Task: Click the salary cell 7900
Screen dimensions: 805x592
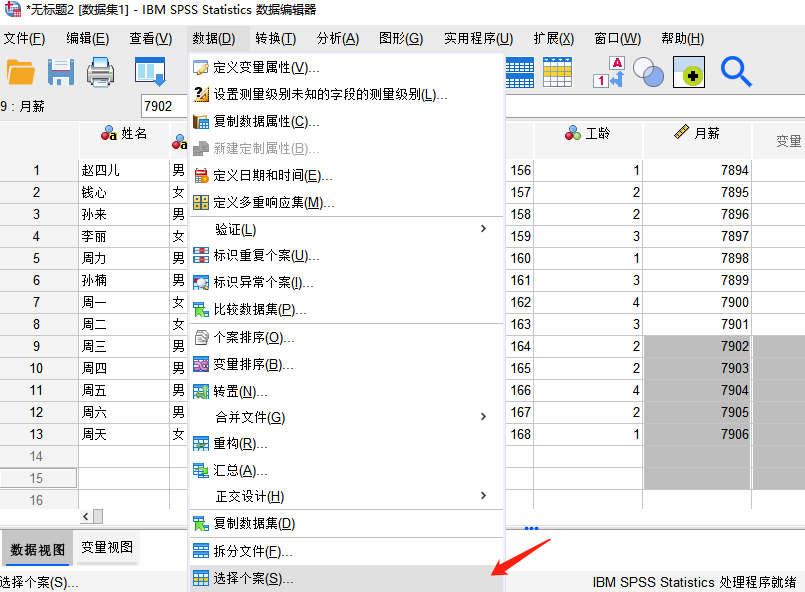Action: [x=697, y=302]
